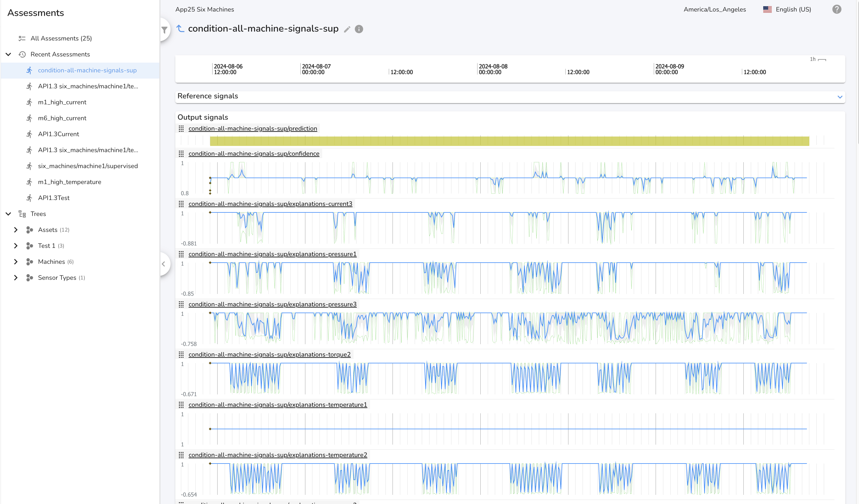Click running-man icon for m1_high_temperature
Screen dimensions: 859x504
[30, 182]
